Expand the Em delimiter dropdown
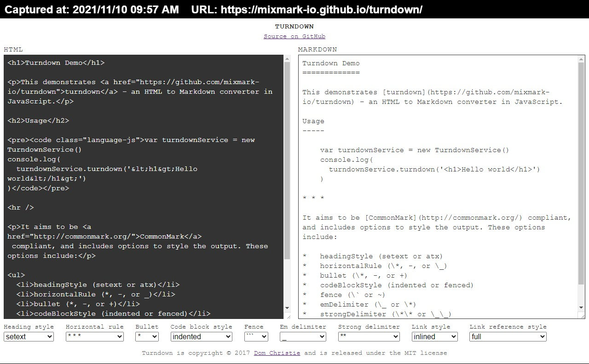The image size is (589, 364). pyautogui.click(x=303, y=336)
